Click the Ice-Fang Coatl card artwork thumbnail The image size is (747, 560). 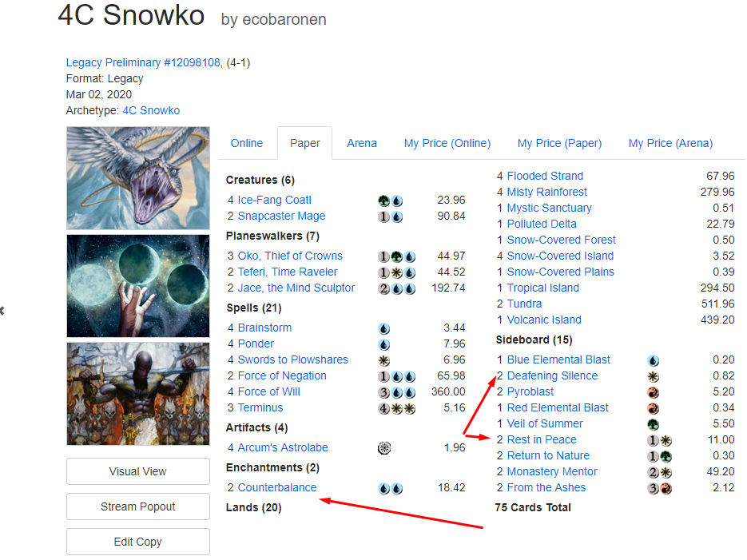pos(138,178)
